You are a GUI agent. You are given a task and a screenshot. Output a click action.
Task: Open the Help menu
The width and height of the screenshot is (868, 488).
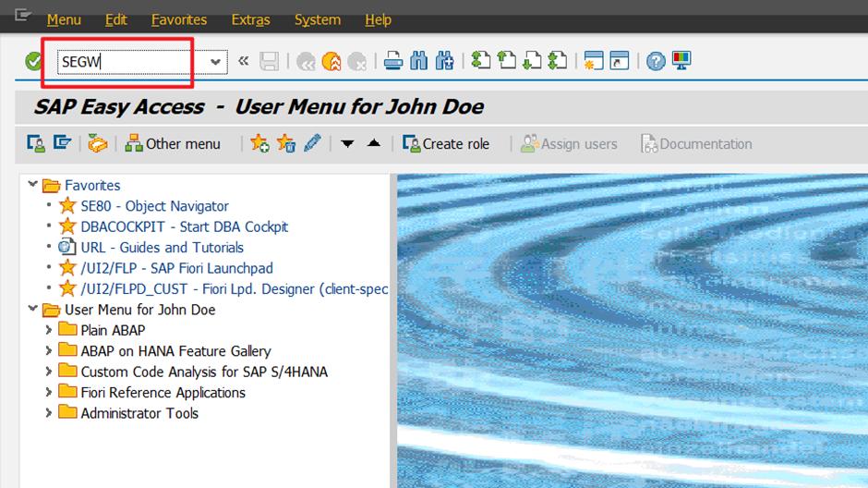(378, 20)
